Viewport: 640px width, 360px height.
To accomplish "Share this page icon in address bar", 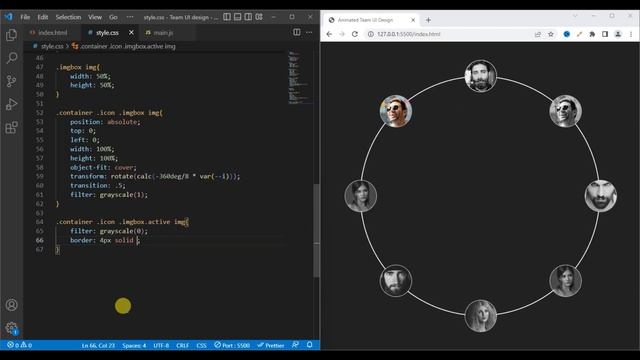I will tap(538, 34).
